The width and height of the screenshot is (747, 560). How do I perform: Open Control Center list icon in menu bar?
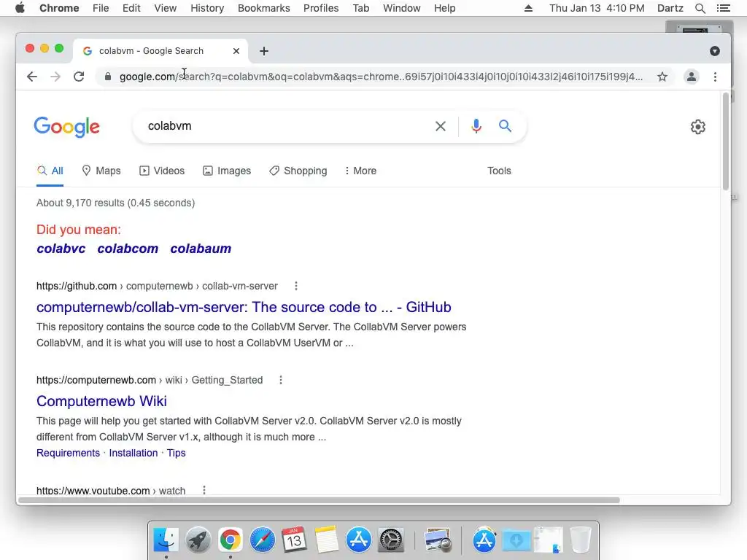(x=723, y=8)
